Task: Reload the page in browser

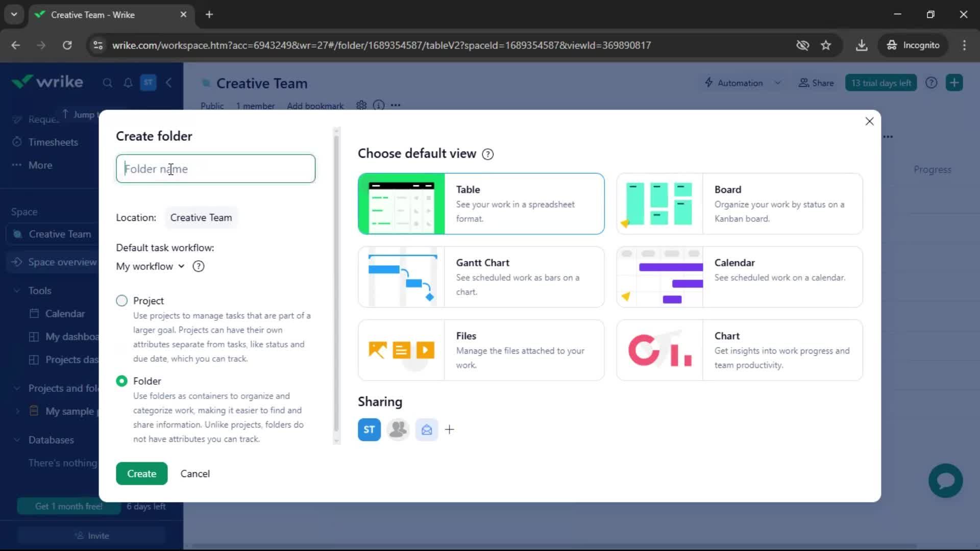Action: click(x=67, y=45)
